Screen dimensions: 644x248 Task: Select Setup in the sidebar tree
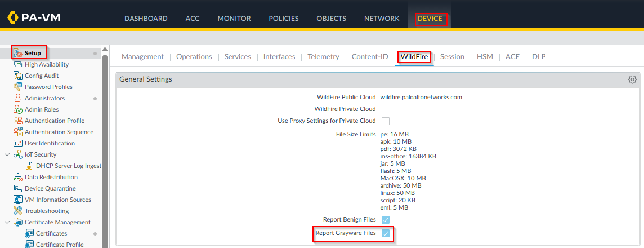pos(33,53)
